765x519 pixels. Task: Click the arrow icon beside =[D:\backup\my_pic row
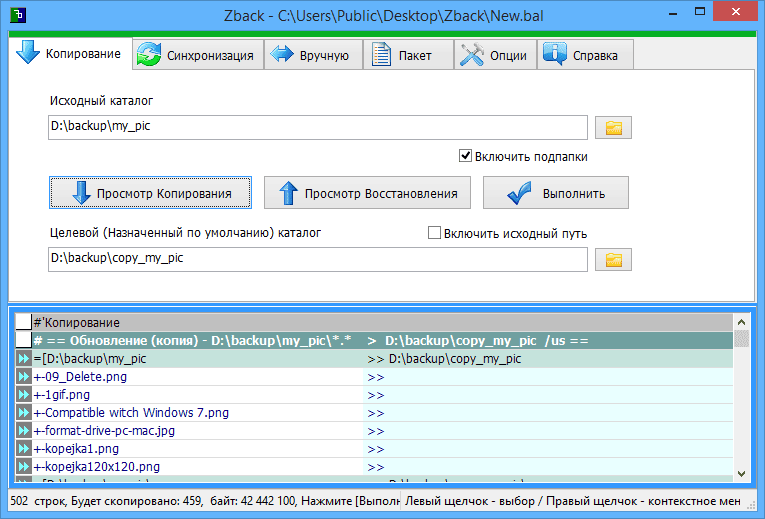pos(23,359)
